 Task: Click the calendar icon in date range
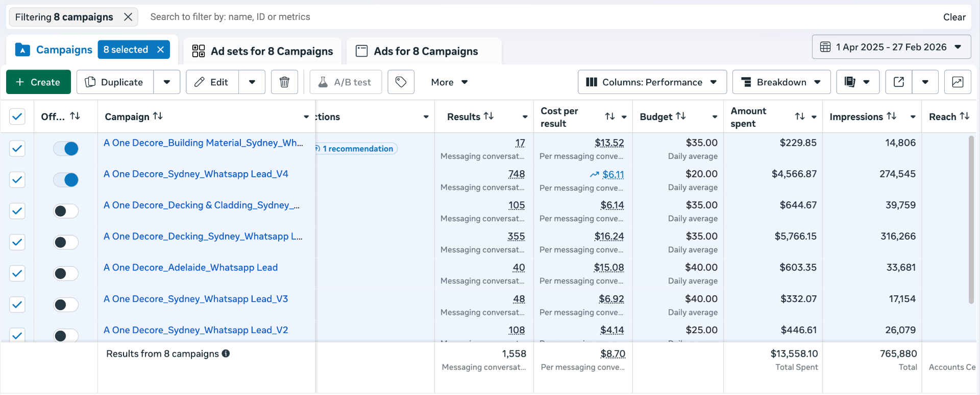click(x=825, y=47)
